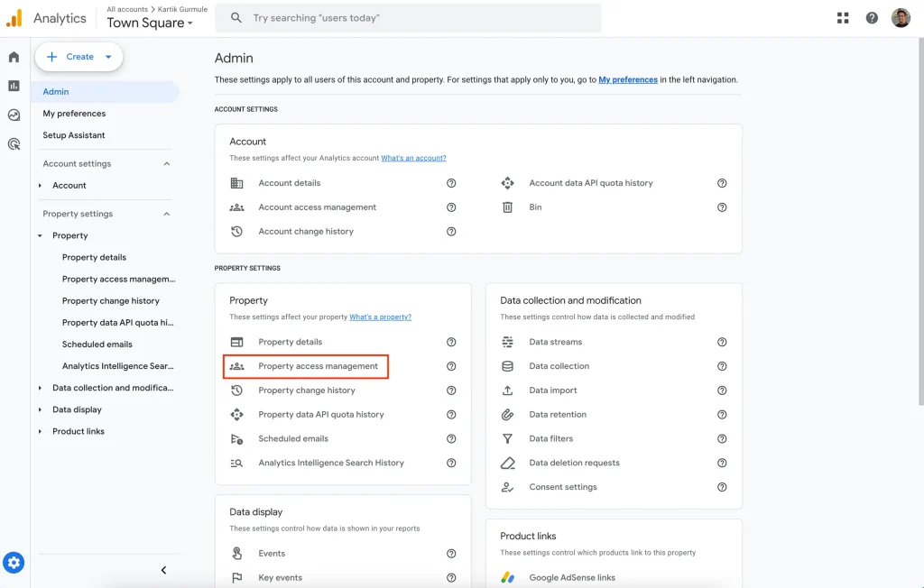The height and width of the screenshot is (588, 924).
Task: Open the What's an account? link
Action: point(413,158)
